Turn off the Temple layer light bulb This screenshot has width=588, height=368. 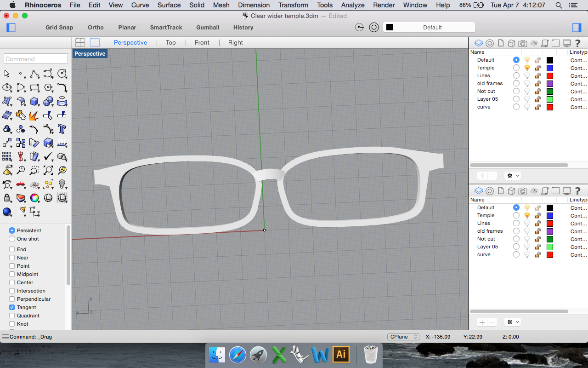[x=527, y=68]
